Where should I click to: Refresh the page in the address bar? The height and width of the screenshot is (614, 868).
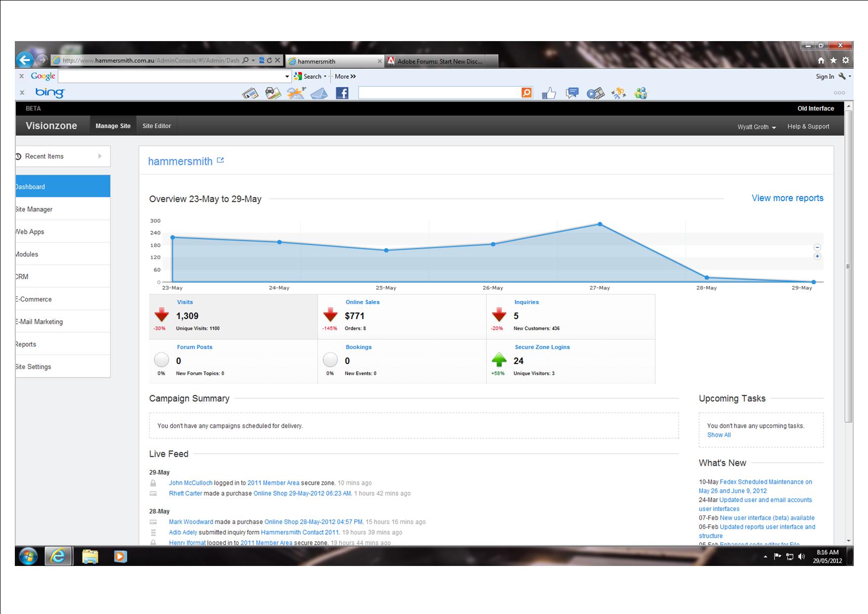[x=270, y=60]
